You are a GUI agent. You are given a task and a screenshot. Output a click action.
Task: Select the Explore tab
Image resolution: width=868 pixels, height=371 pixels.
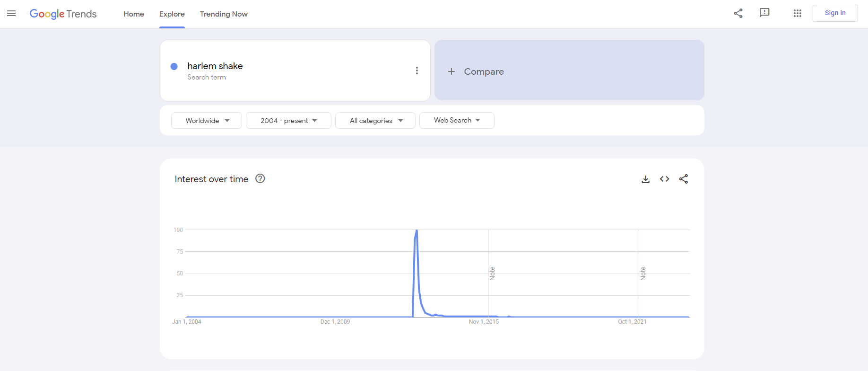[172, 14]
